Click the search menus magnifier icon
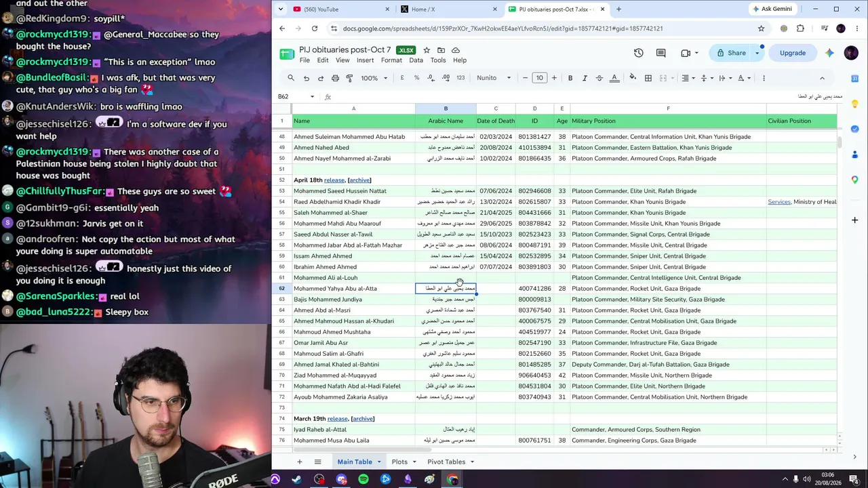Image resolution: width=868 pixels, height=488 pixels. click(x=291, y=78)
